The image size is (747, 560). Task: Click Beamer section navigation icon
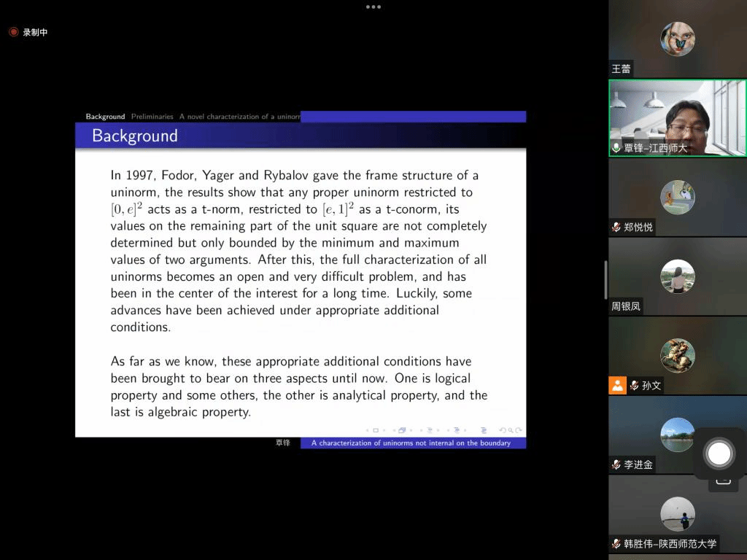click(457, 430)
